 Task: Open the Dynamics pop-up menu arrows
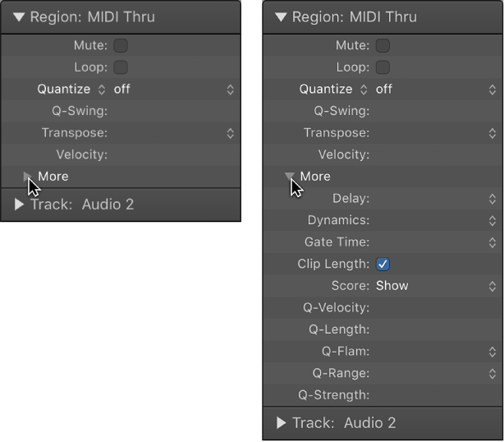click(x=493, y=220)
